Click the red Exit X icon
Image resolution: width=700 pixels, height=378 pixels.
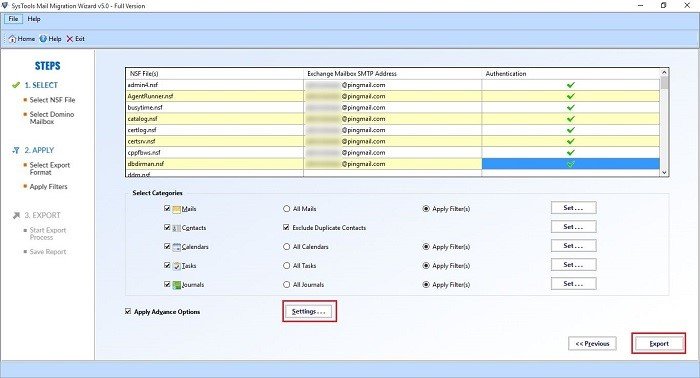[x=70, y=39]
